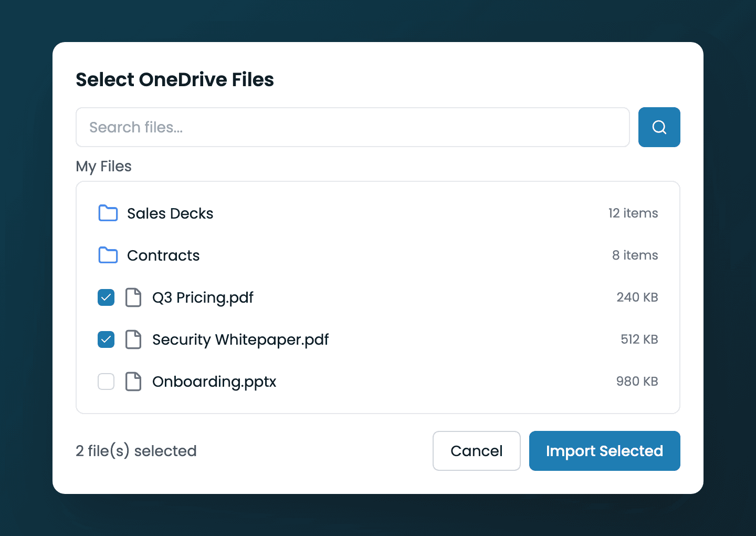Select the Onboarding.pptx file name
756x536 pixels.
tap(214, 382)
